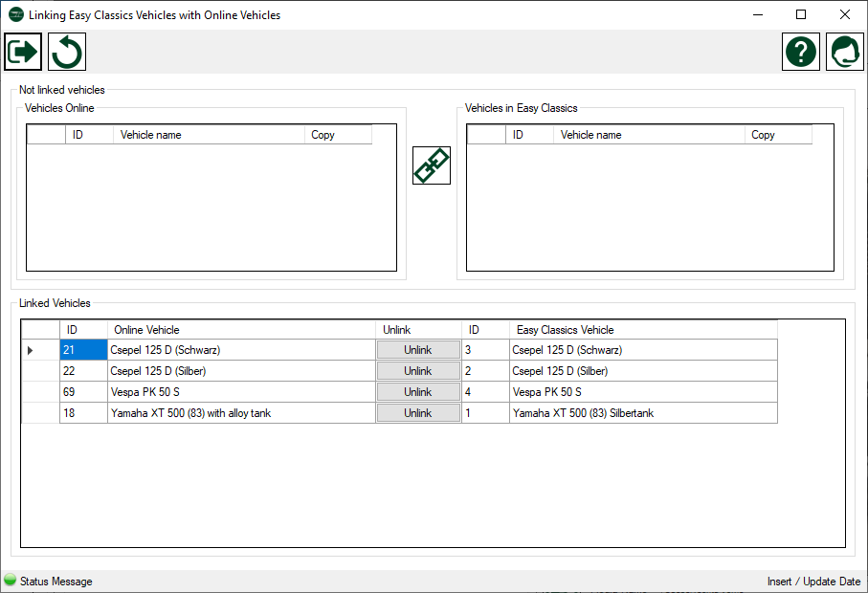The image size is (868, 593).
Task: Click Easy Classics ID cell 4
Action: coord(485,392)
